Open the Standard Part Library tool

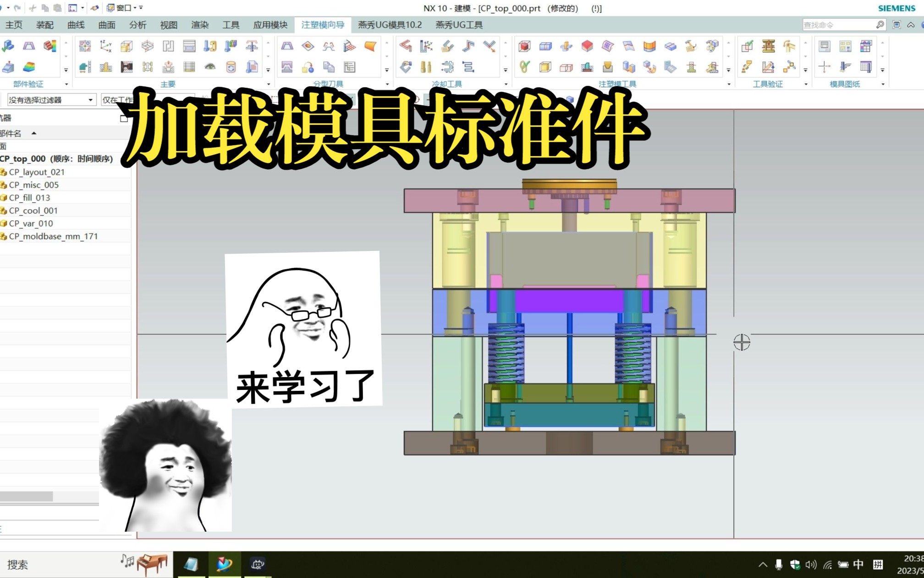pyautogui.click(x=210, y=46)
